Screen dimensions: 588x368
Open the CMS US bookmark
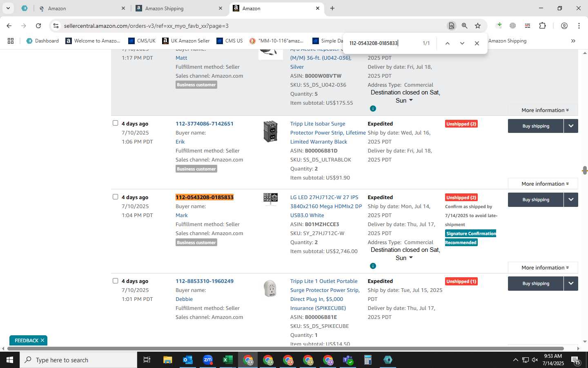pos(229,41)
